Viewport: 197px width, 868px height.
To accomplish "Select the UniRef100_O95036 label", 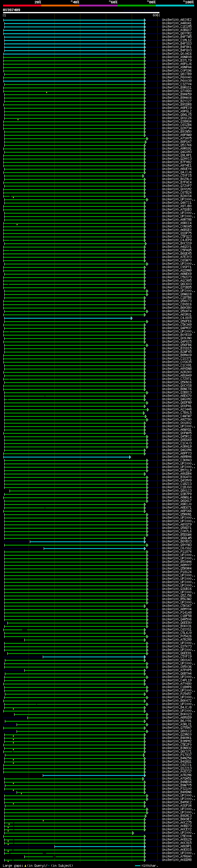I will [x=176, y=667].
